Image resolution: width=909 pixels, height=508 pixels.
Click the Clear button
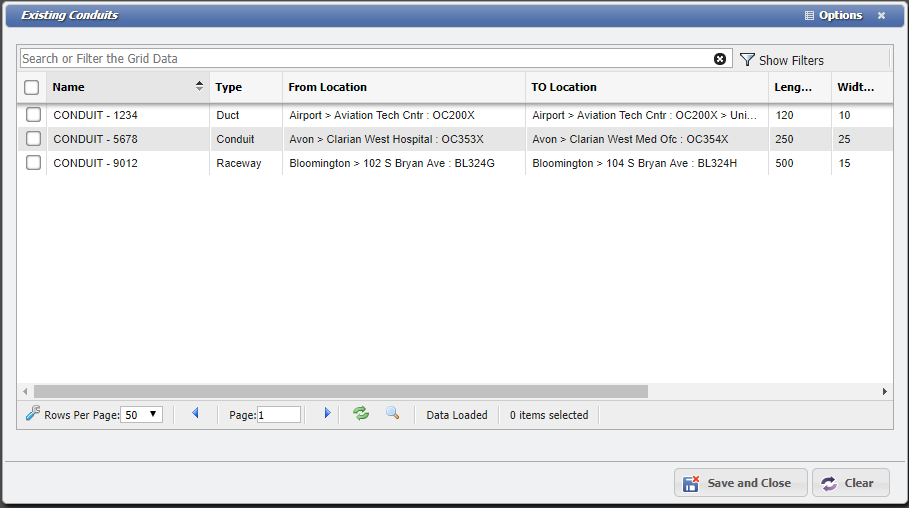pos(851,482)
